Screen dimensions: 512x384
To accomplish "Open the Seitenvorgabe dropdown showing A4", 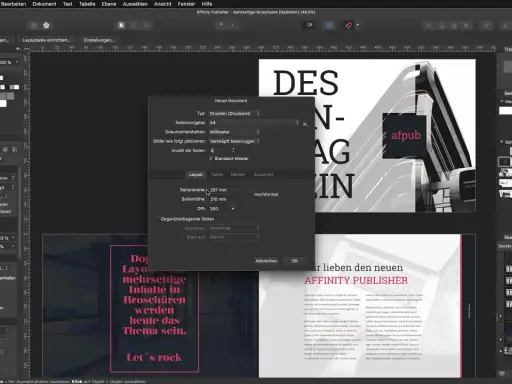I will 254,123.
